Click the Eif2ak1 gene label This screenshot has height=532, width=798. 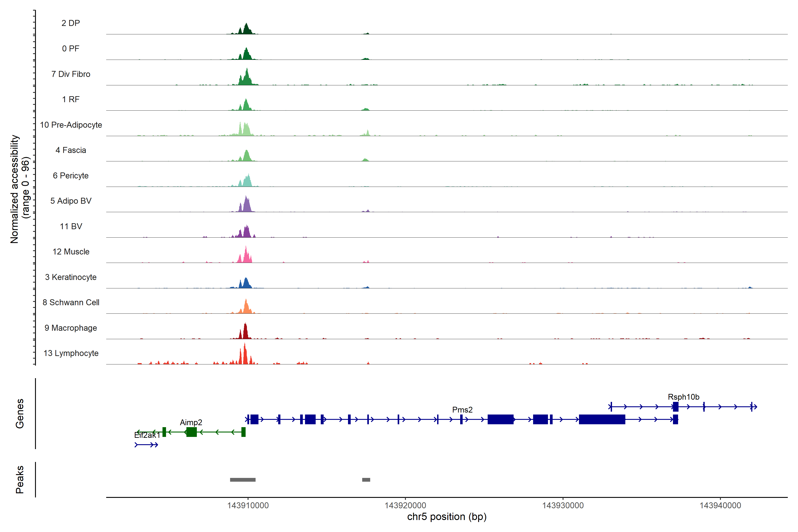coord(147,435)
